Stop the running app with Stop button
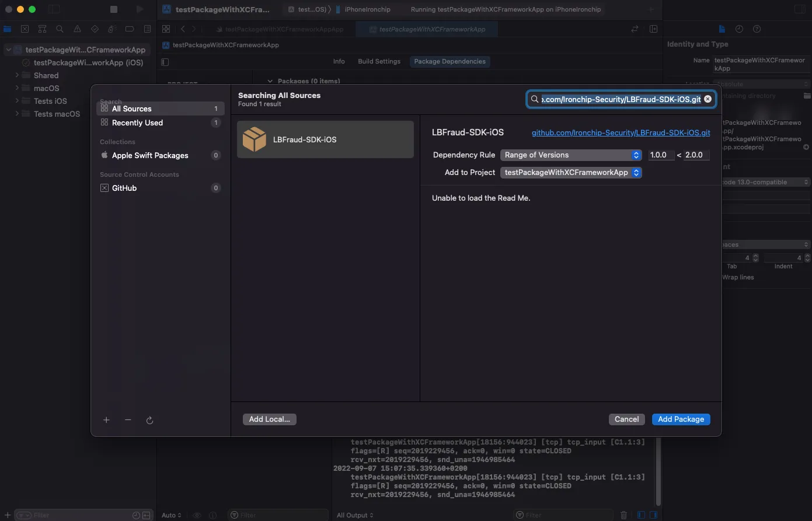Screen dimensions: 812x521 coord(114,9)
